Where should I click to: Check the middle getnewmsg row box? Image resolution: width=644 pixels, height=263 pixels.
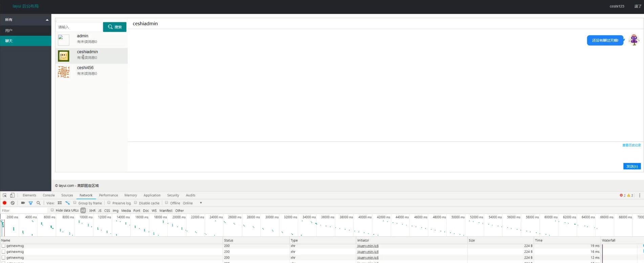3,251
